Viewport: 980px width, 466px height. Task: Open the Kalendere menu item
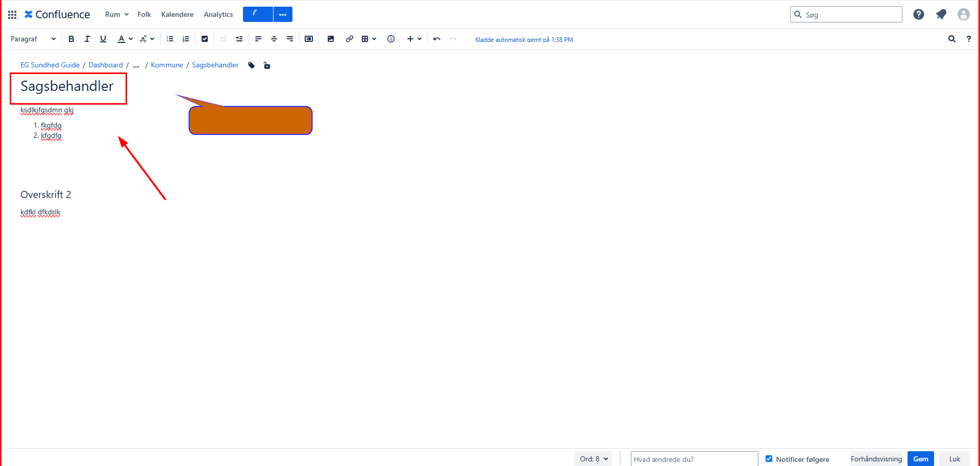point(177,14)
